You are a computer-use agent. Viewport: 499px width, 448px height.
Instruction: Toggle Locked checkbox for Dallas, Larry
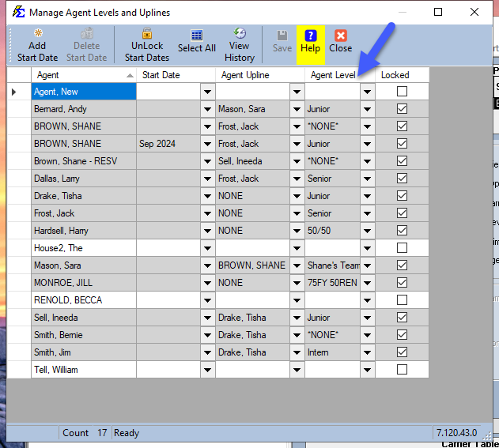(x=402, y=179)
